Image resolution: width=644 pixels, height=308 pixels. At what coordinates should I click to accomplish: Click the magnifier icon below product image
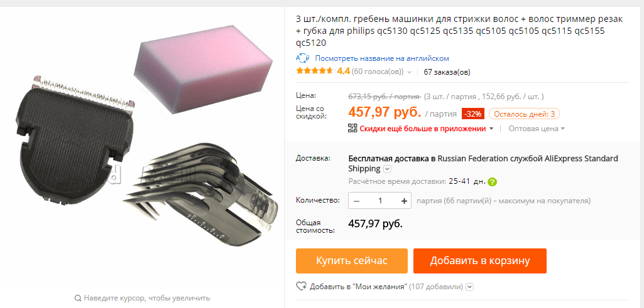(78, 298)
